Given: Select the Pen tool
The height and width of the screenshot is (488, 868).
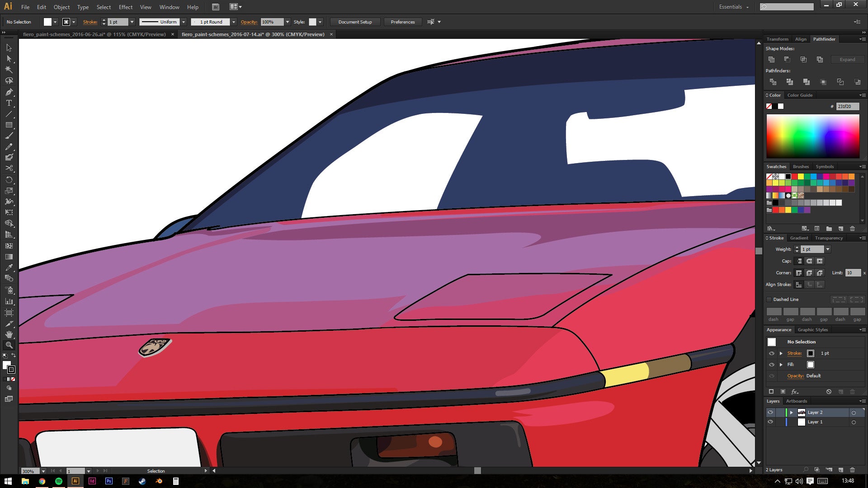Looking at the screenshot, I should (9, 92).
